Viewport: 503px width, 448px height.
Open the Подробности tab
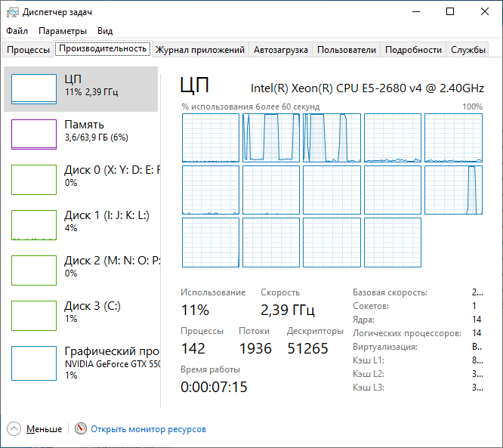(x=413, y=50)
